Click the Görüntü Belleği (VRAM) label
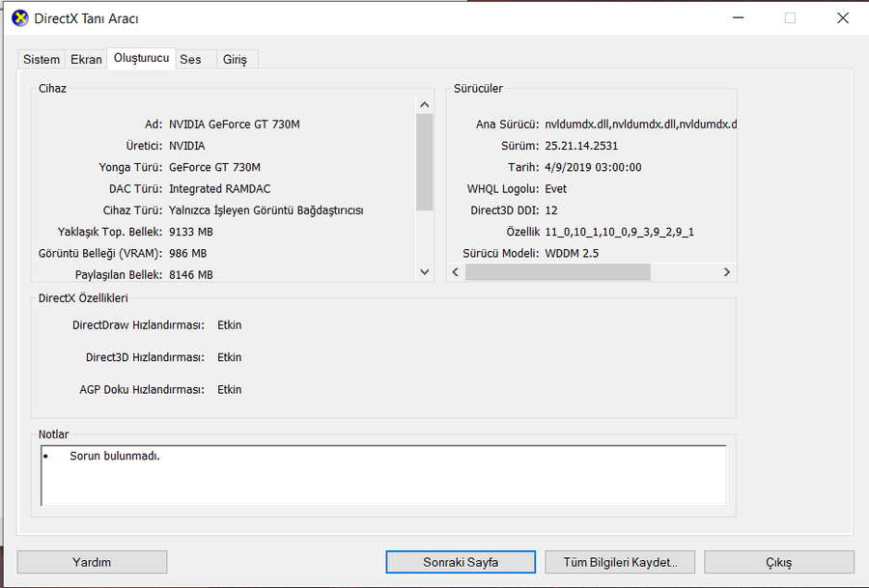 click(x=100, y=253)
